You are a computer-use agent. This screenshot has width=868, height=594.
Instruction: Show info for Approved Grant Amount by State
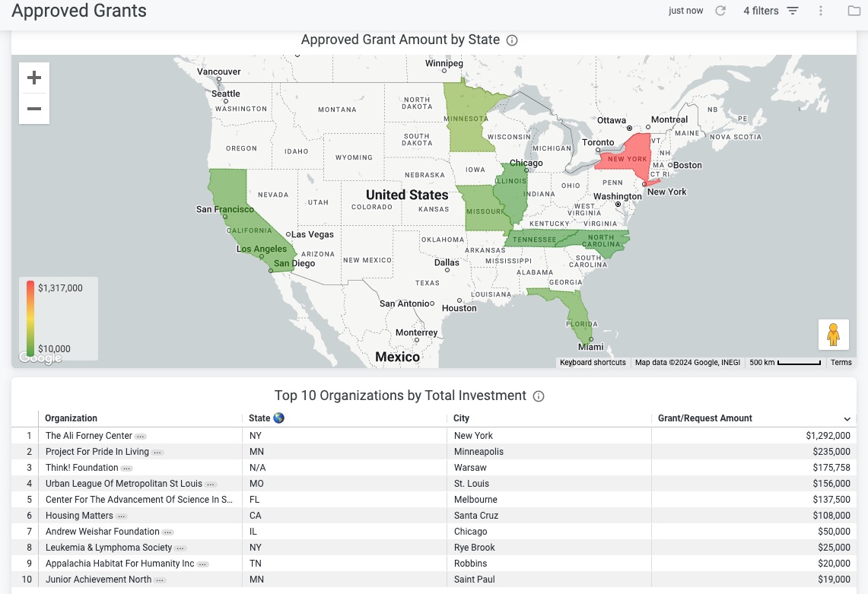512,40
